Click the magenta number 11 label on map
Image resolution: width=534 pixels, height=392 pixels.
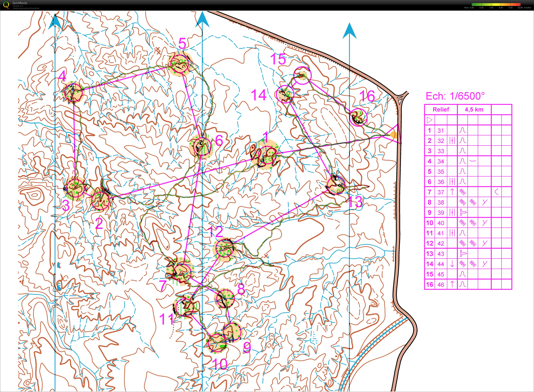[x=167, y=319]
